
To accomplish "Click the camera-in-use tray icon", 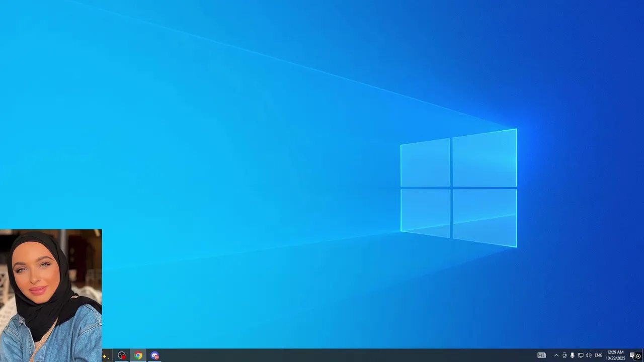I will click(x=565, y=355).
